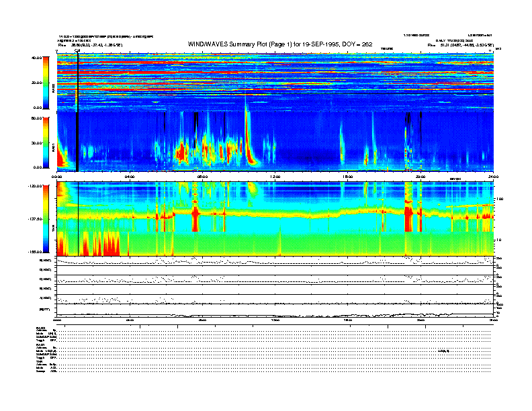The width and height of the screenshot is (532, 411).
Task: Click the WIND/WAVES Summary Plot title
Action: 280,44
